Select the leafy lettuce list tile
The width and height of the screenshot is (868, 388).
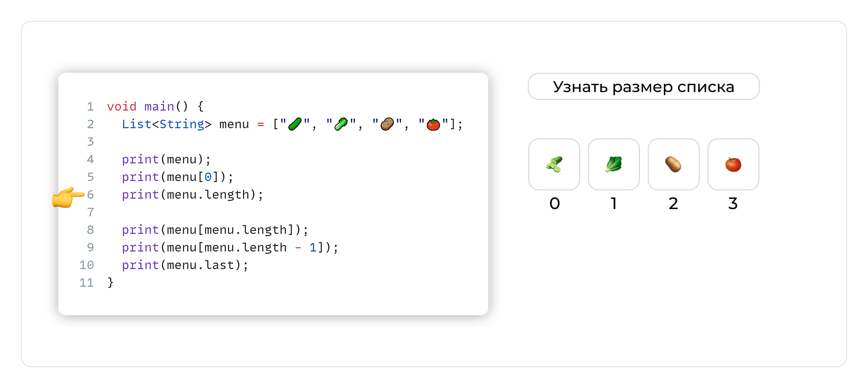[613, 164]
